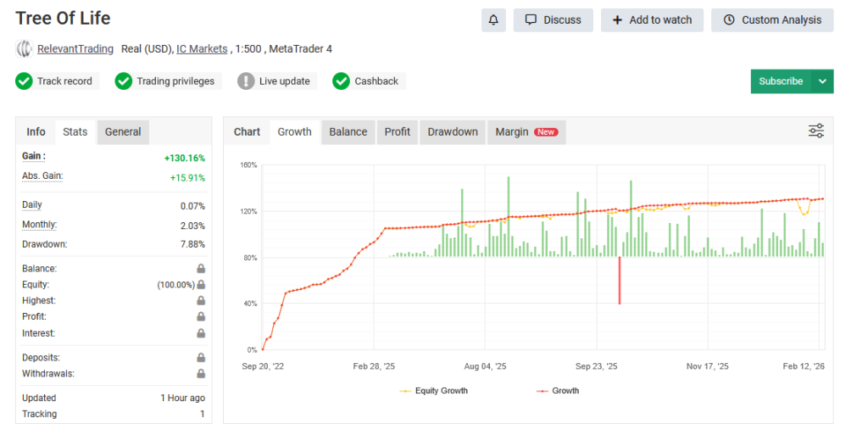
Task: Switch to the Drawdown chart tab
Action: click(x=453, y=132)
